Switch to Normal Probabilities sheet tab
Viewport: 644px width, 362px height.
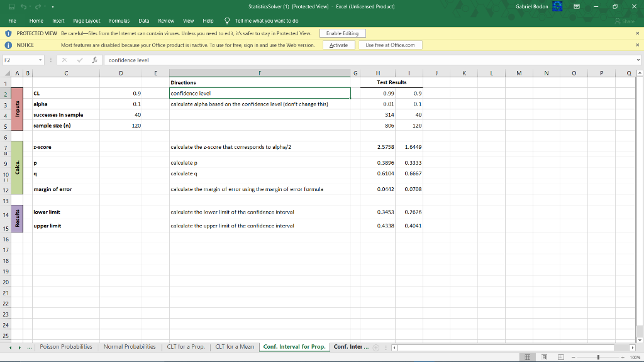130,347
